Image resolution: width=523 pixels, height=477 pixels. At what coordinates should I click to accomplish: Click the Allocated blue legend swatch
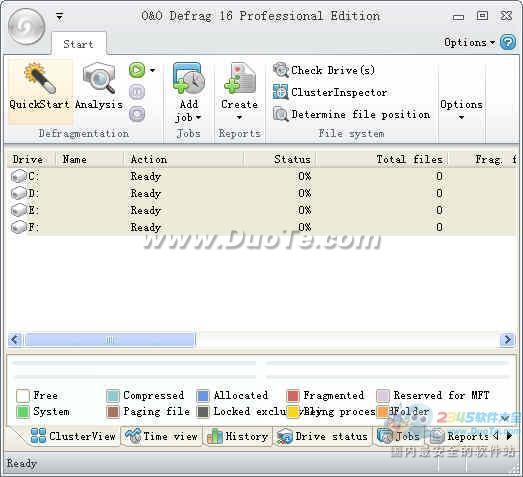coord(203,396)
